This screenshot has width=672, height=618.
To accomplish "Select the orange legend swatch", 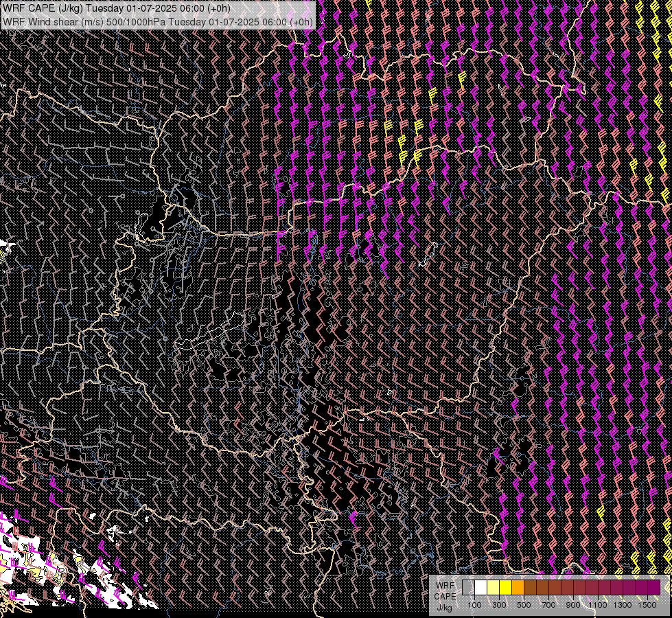I will 518,588.
